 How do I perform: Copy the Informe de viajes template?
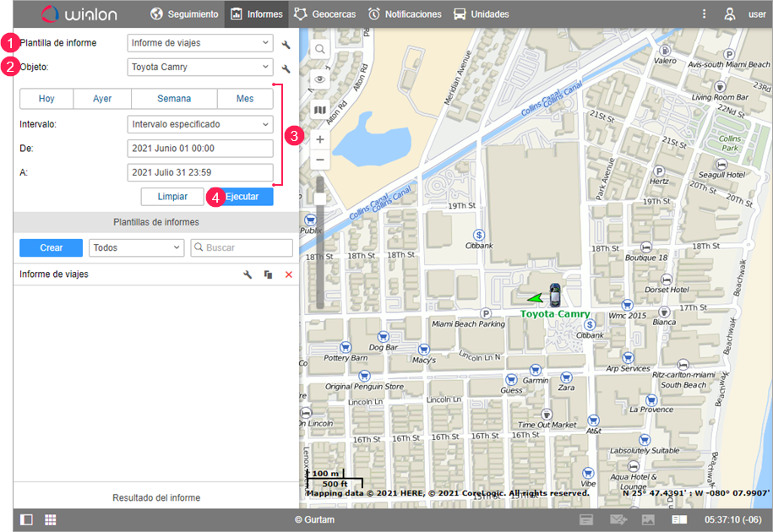tap(269, 274)
